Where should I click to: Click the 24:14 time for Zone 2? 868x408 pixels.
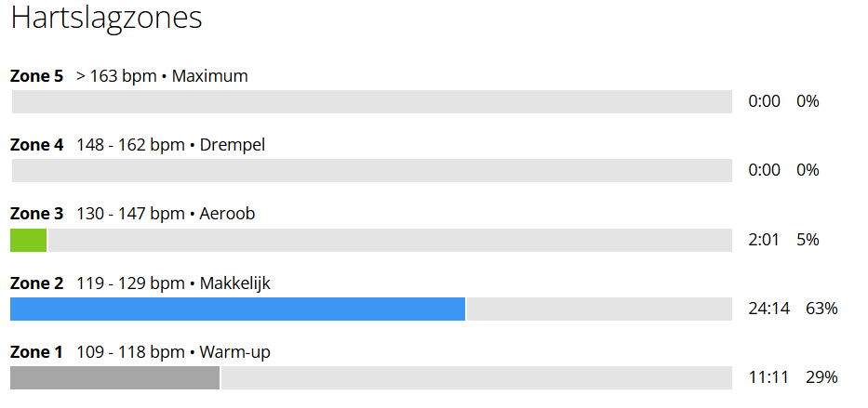(768, 309)
